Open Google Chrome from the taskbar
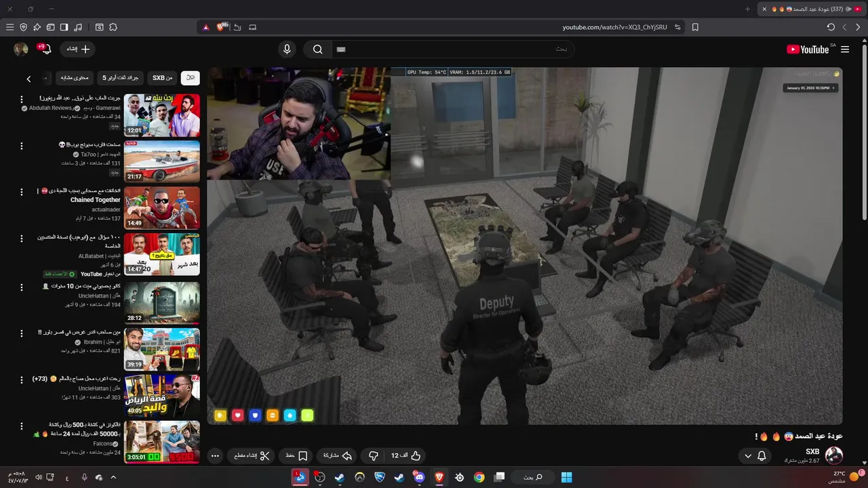Image resolution: width=868 pixels, height=488 pixels. [x=479, y=477]
